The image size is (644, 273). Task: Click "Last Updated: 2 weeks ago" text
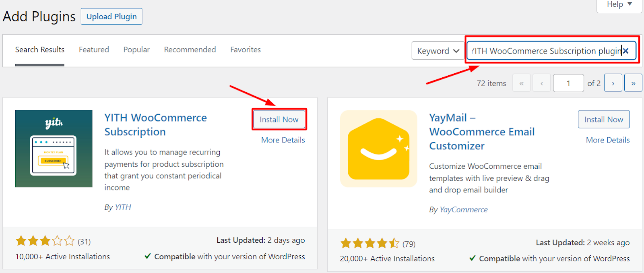coord(583,243)
